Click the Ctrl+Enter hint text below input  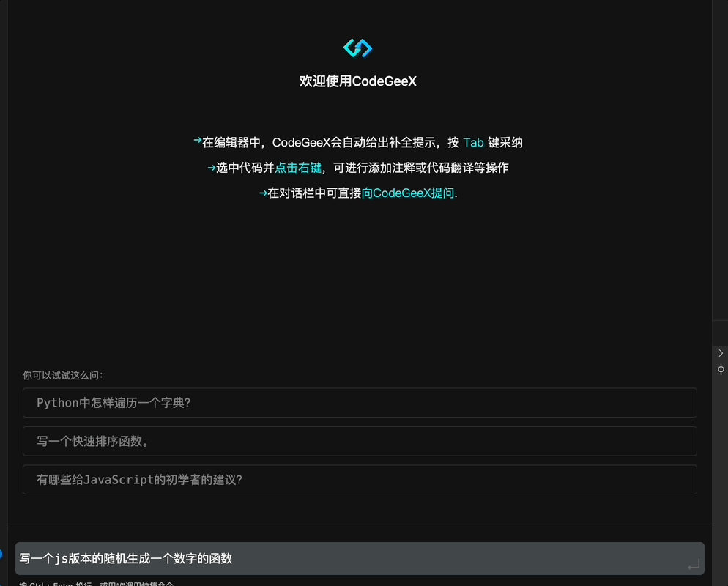tap(97, 583)
